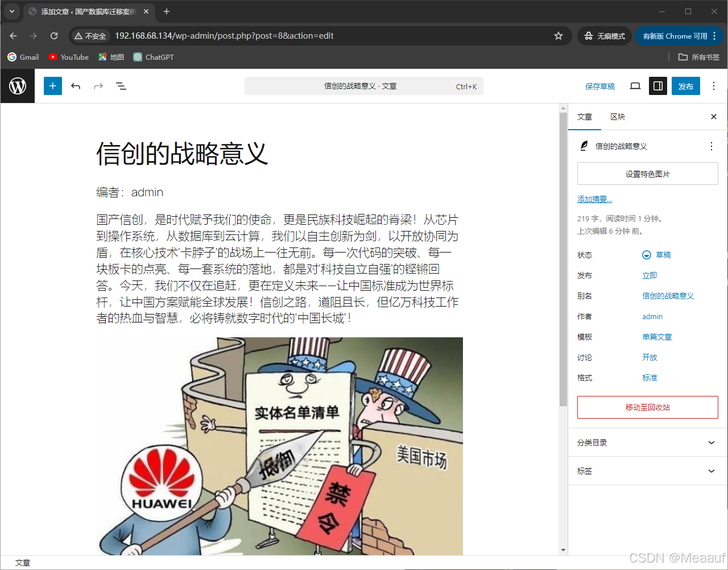Open post actions menu beside the title
Image resolution: width=728 pixels, height=570 pixels.
click(x=712, y=146)
